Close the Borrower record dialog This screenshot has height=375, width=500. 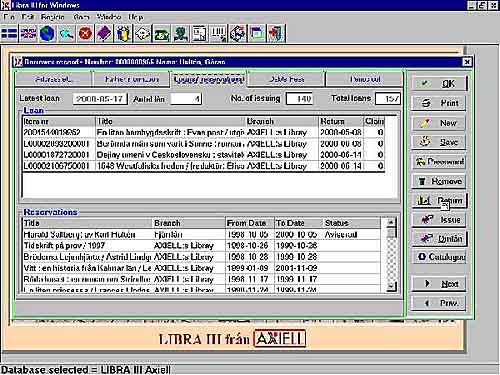(x=467, y=62)
